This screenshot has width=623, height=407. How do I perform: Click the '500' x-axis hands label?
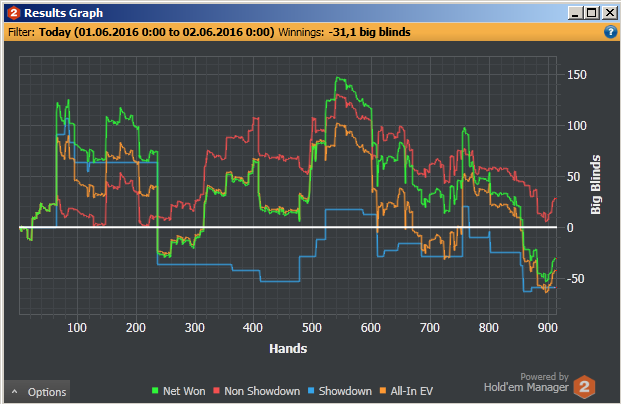(x=312, y=328)
